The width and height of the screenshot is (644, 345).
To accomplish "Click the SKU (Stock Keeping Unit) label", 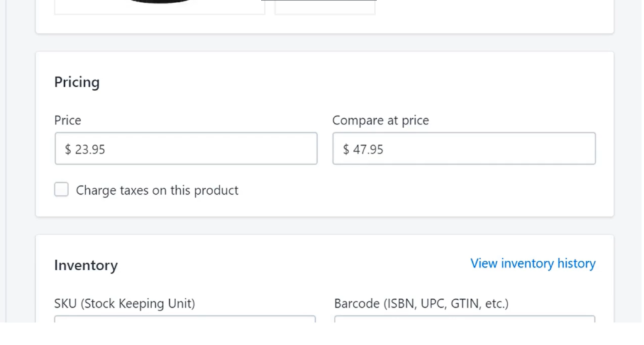I will coord(125,304).
